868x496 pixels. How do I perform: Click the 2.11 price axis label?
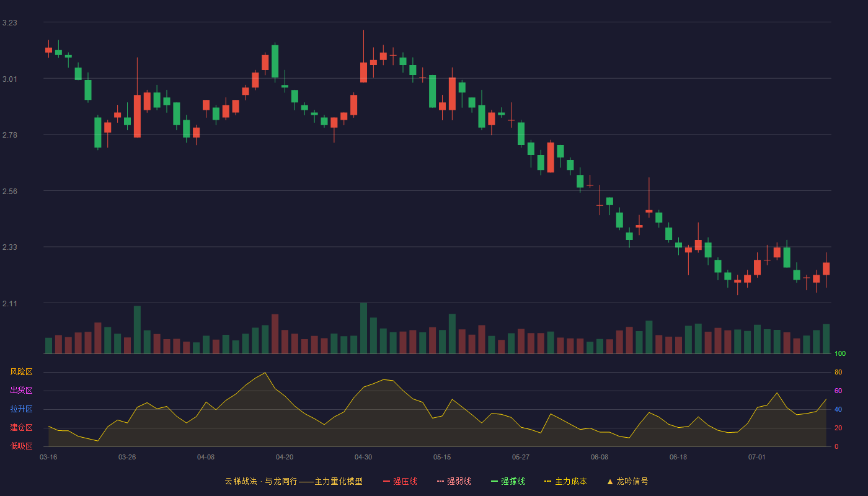[9, 304]
